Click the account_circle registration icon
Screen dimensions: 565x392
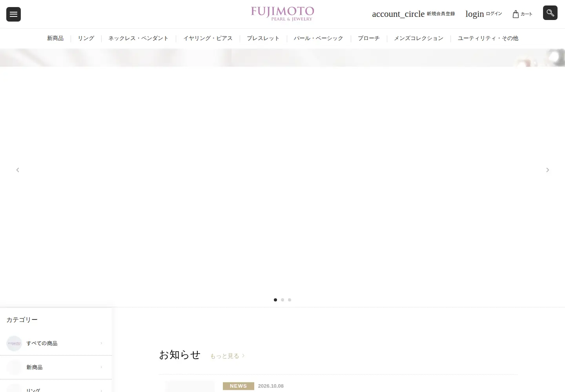[x=398, y=14]
